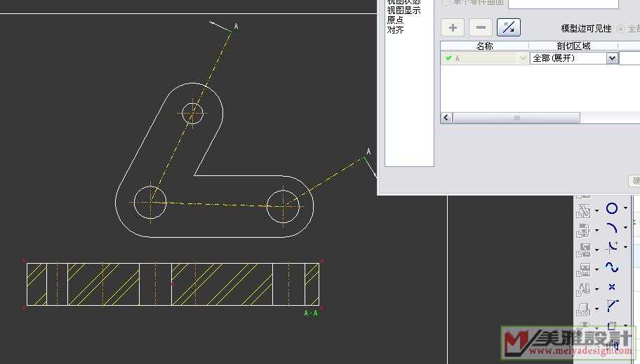The image size is (640, 364).
Task: Select the single part surface radio button
Action: 446,3
